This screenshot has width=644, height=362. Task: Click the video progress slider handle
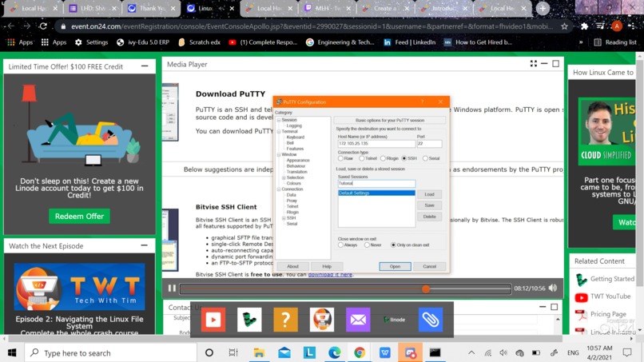tap(426, 288)
